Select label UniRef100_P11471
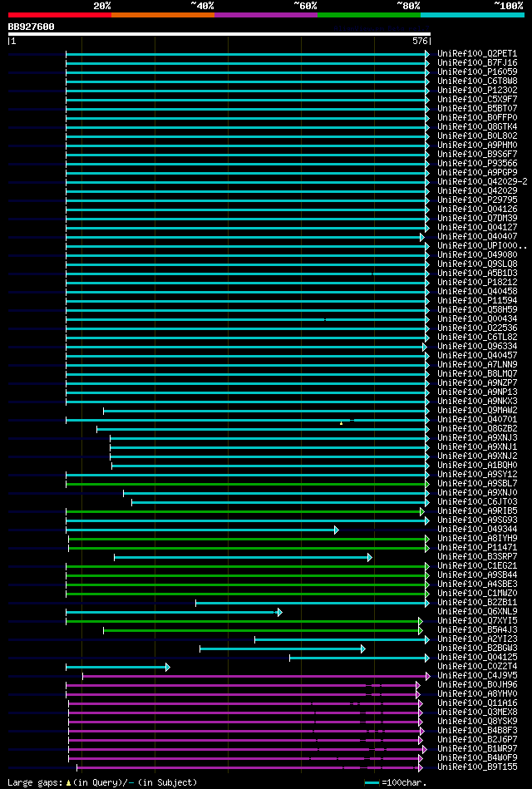 (x=477, y=548)
